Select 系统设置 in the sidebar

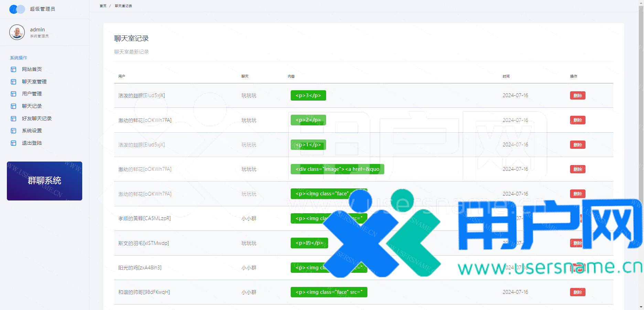[x=32, y=131]
